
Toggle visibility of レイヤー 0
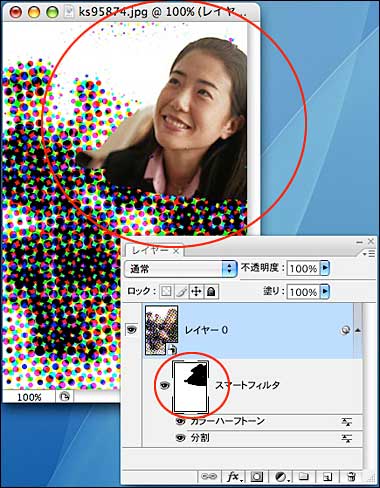coord(132,330)
